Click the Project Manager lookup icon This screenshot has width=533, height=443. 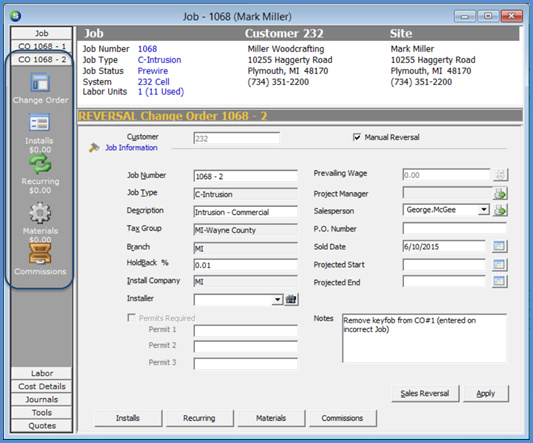(x=500, y=193)
